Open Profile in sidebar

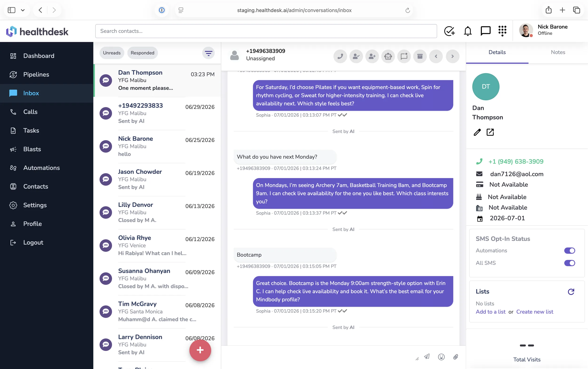pyautogui.click(x=47, y=224)
